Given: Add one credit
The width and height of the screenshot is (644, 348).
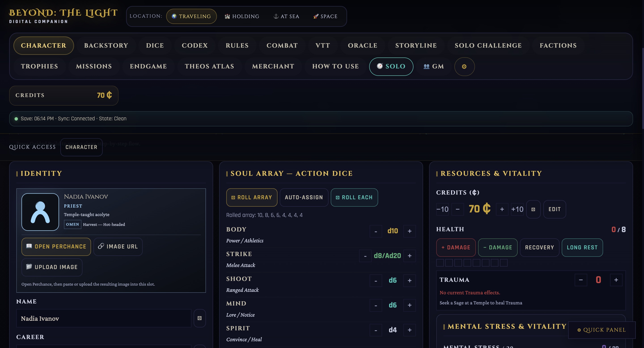Looking at the screenshot, I should 502,209.
